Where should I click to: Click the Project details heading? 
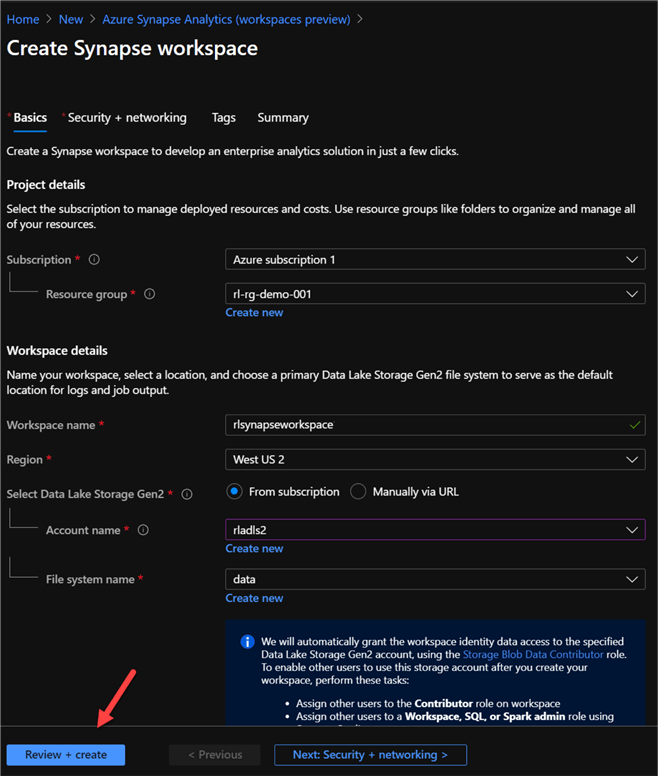46,185
